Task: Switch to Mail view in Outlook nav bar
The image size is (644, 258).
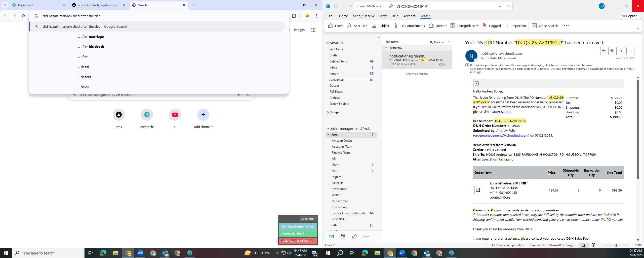Action: click(331, 237)
